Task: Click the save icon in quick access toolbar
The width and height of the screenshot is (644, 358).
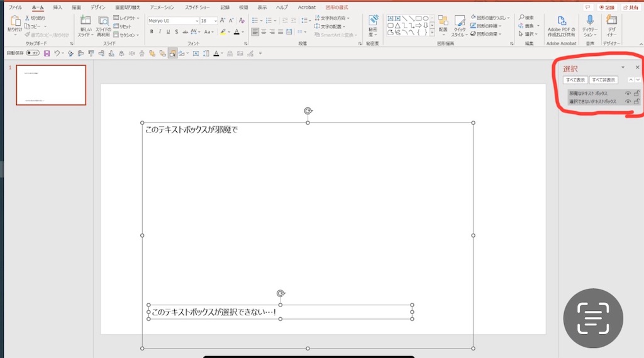Action: pos(47,53)
